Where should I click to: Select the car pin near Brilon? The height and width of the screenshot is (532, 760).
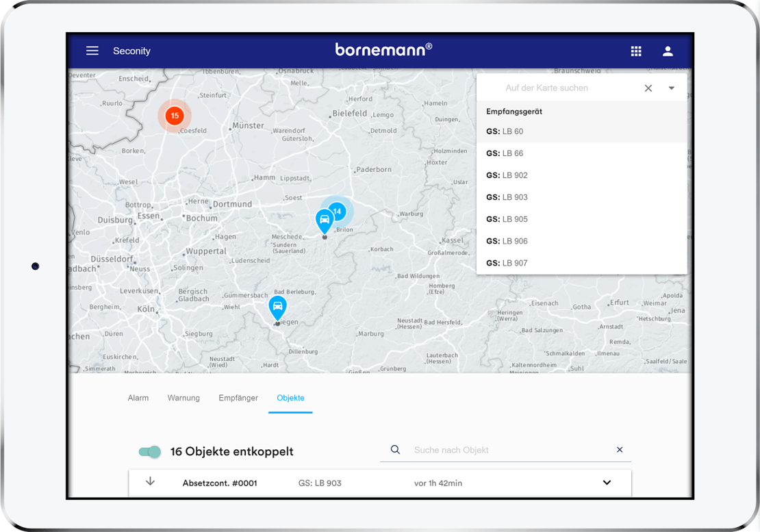click(x=325, y=221)
